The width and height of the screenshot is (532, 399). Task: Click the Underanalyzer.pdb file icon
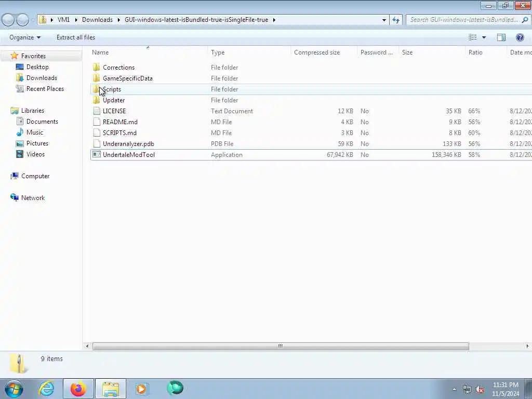pos(97,143)
